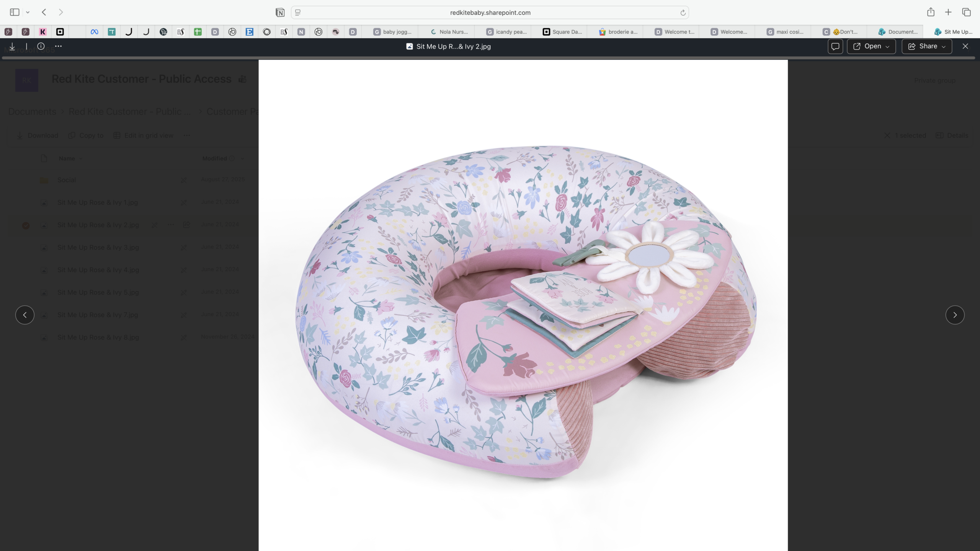
Task: Open the viewer's more options ellipsis
Action: pyautogui.click(x=58, y=46)
